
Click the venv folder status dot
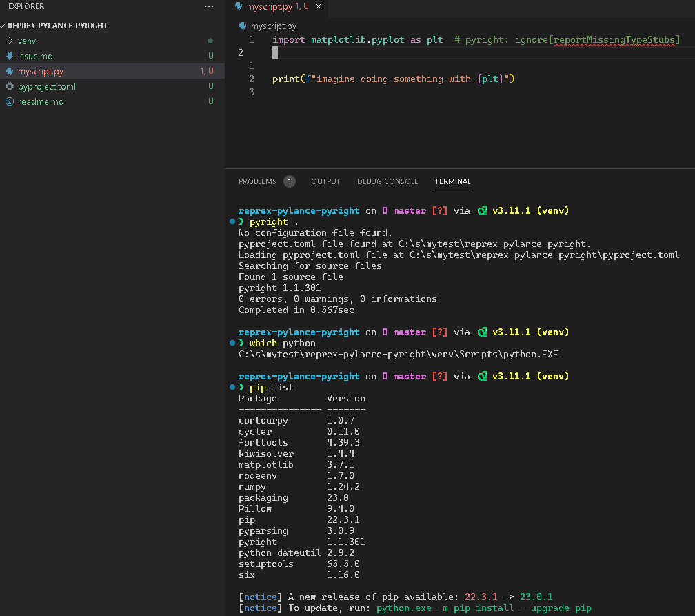coord(210,41)
